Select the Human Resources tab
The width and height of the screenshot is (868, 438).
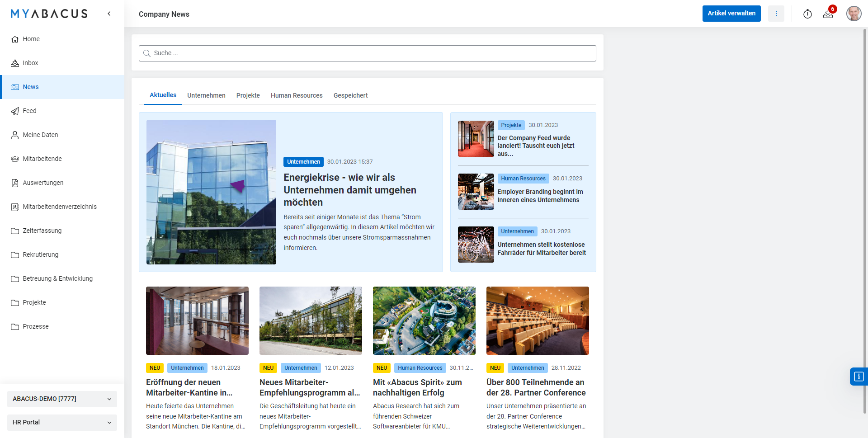297,95
